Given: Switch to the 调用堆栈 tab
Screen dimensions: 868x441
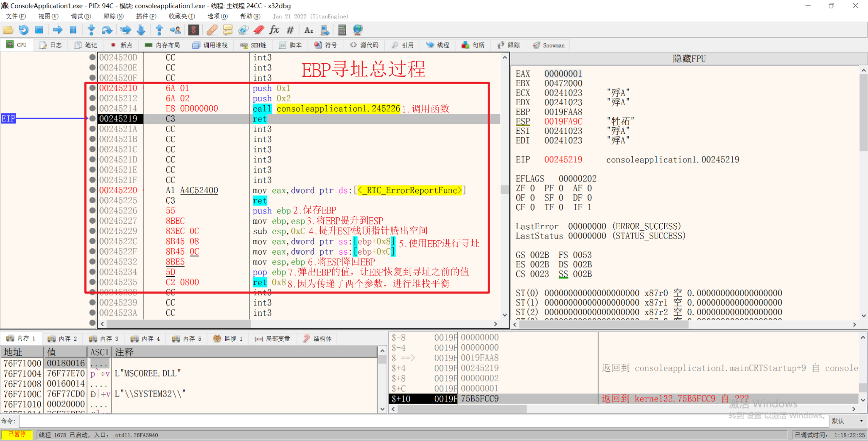Looking at the screenshot, I should point(210,45).
